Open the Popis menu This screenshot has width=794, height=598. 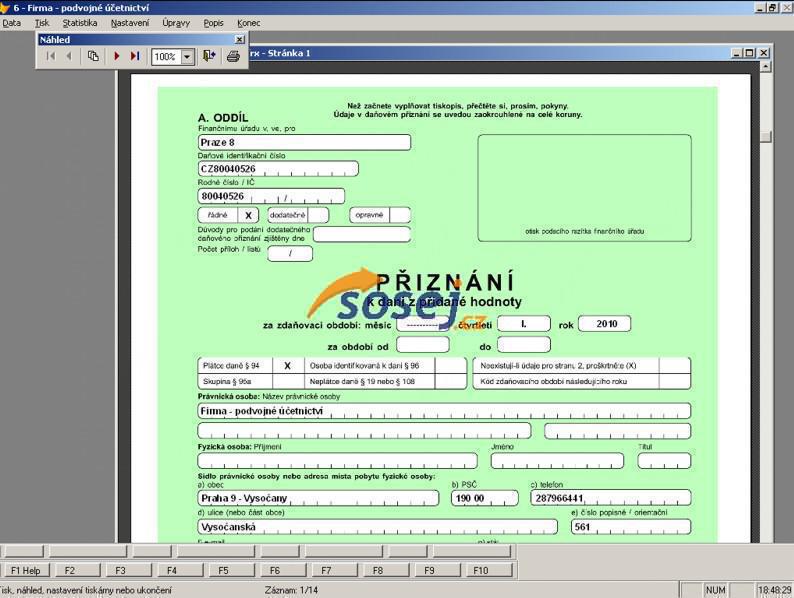click(x=214, y=23)
